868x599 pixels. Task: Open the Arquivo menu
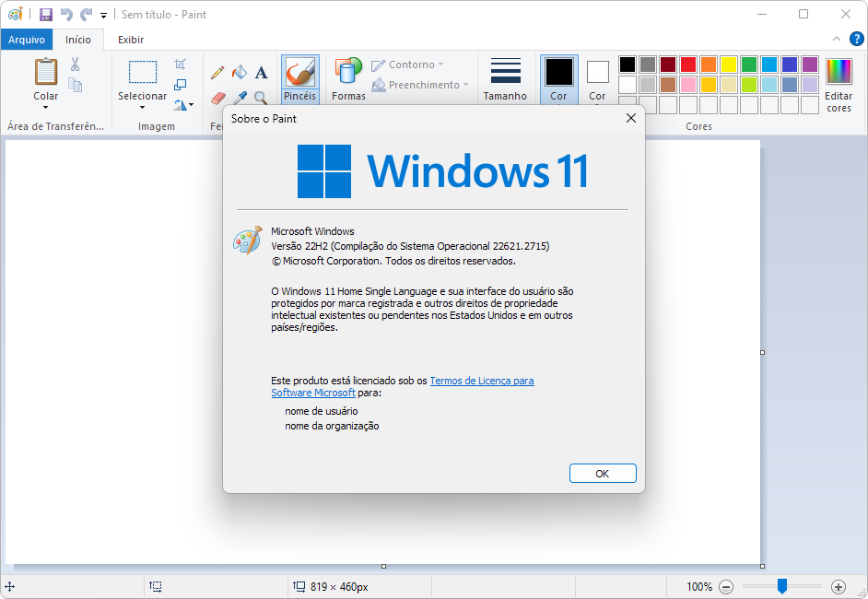pos(27,40)
